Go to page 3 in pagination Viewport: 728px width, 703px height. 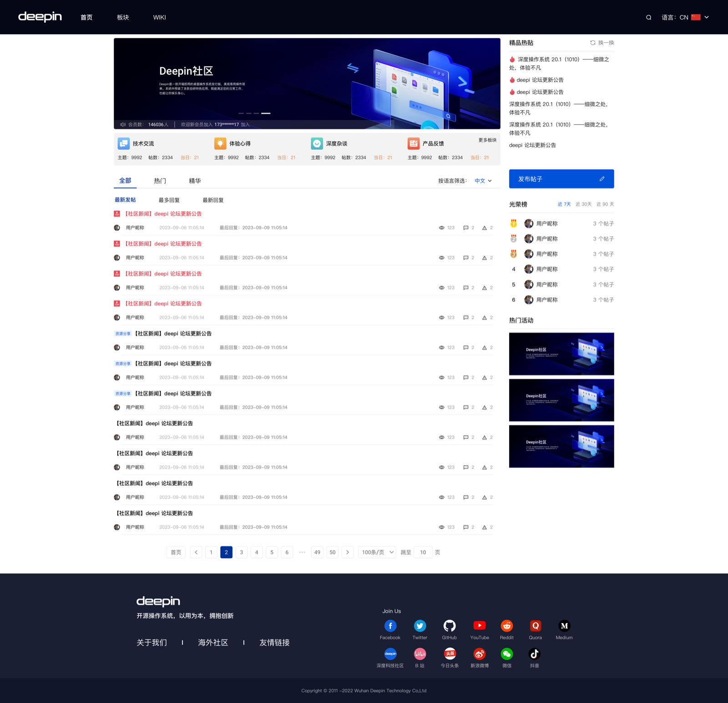tap(242, 552)
